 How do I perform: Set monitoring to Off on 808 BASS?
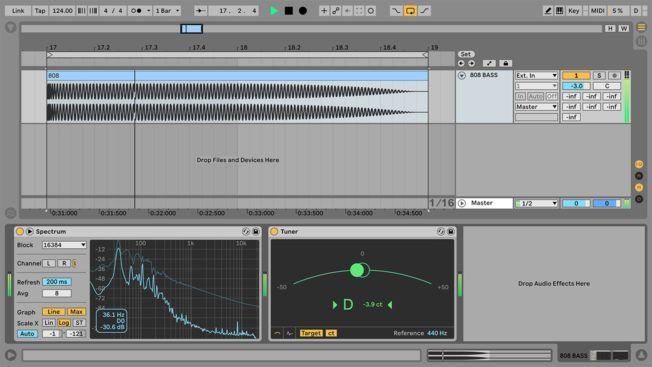[552, 96]
